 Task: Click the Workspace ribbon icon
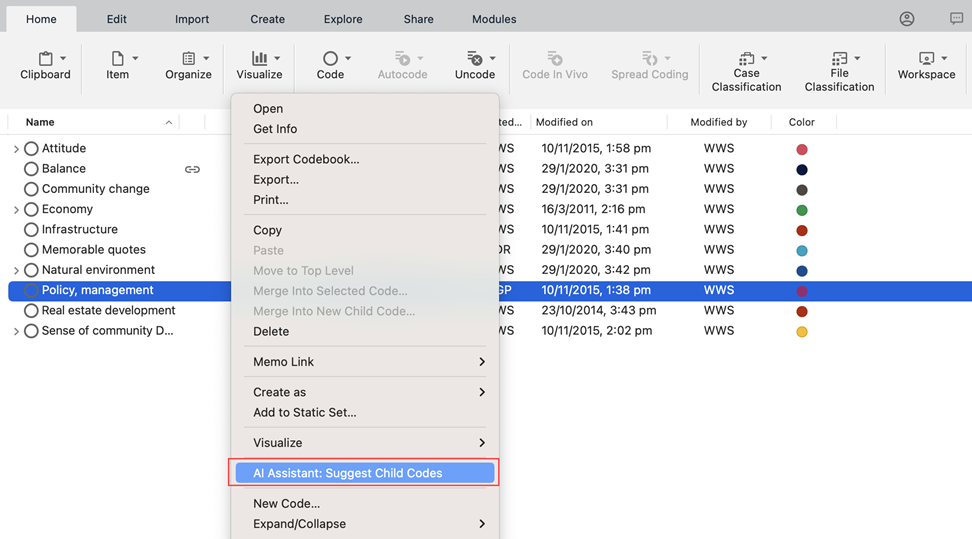(927, 59)
